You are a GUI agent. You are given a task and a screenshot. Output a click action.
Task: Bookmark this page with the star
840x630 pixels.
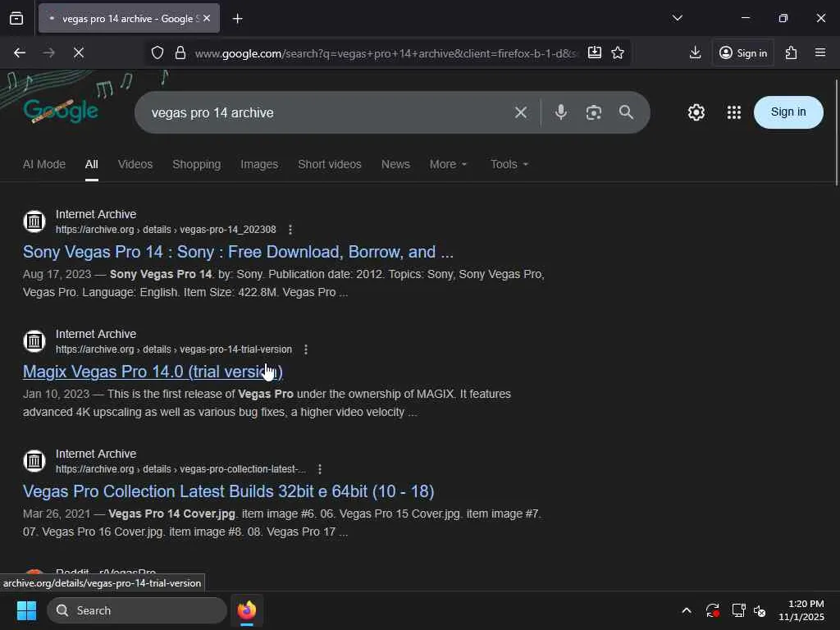[x=618, y=52]
